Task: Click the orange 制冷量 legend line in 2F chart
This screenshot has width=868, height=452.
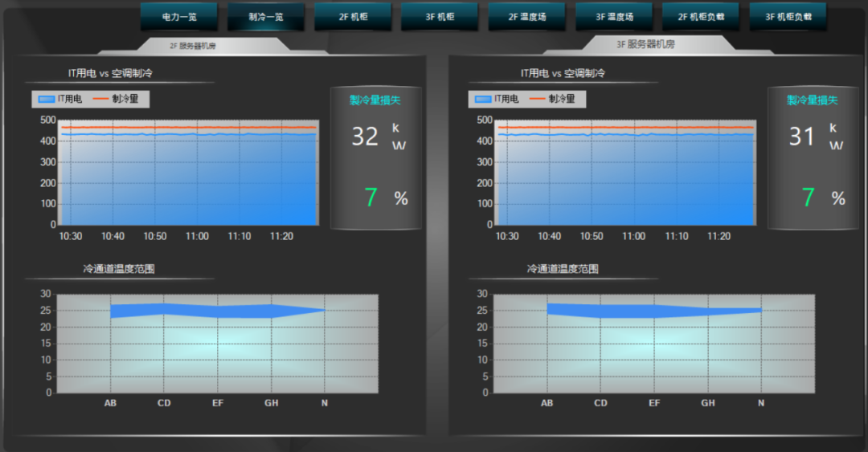Action: point(100,99)
